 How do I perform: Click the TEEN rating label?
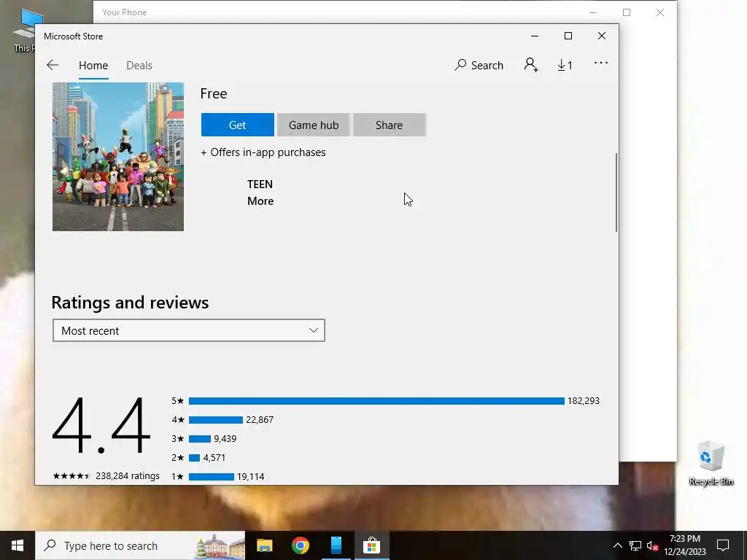point(260,184)
